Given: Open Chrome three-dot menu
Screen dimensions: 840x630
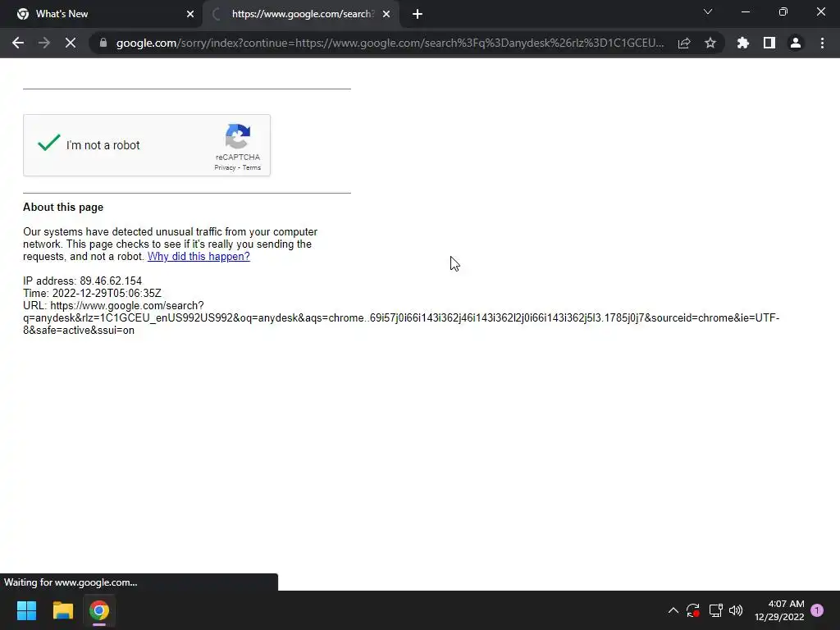Looking at the screenshot, I should point(822,43).
